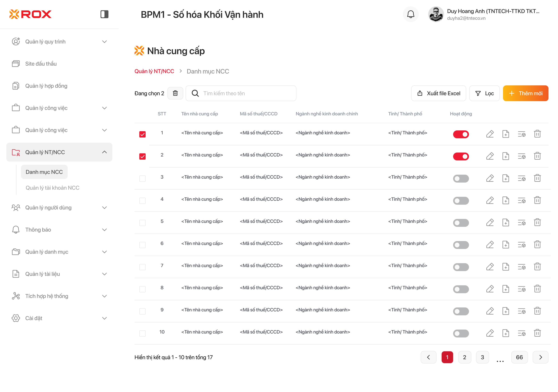Uncheck the checkbox for row 2
The width and height of the screenshot is (558, 392).
(x=142, y=156)
